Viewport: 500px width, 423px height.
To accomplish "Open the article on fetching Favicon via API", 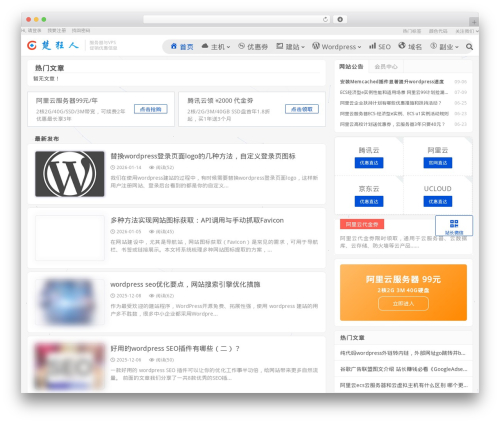I will point(197,220).
